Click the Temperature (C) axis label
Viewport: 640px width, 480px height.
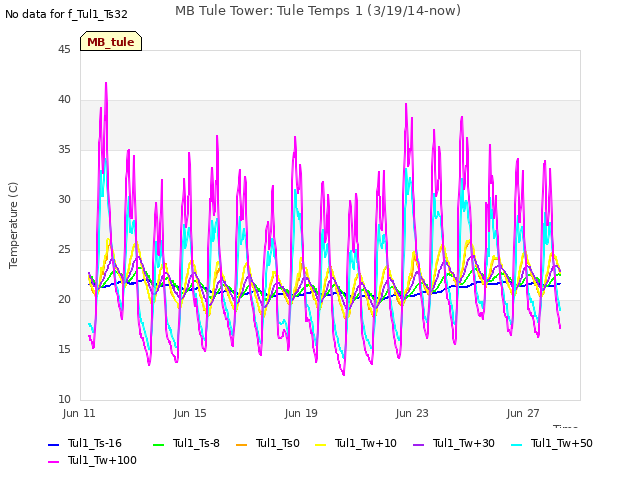(x=13, y=225)
